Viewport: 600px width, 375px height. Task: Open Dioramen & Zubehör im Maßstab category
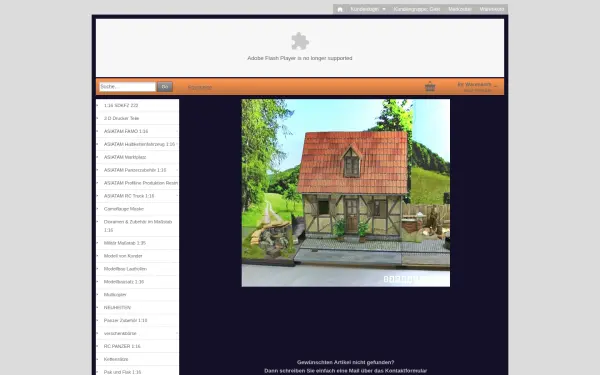[138, 226]
